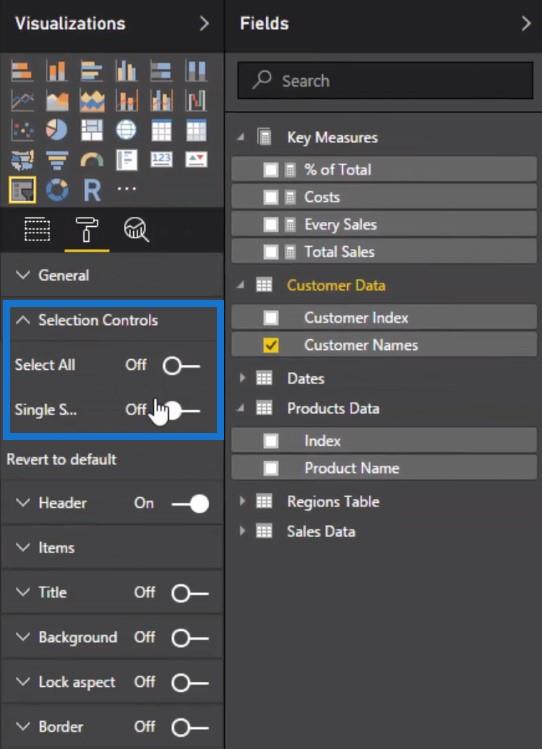Click Revert to default link
The height and width of the screenshot is (749, 542).
point(62,460)
